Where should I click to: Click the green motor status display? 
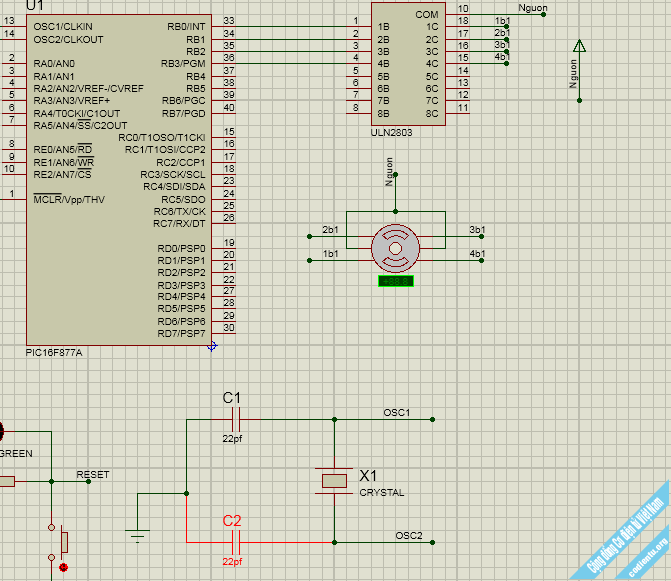(396, 282)
